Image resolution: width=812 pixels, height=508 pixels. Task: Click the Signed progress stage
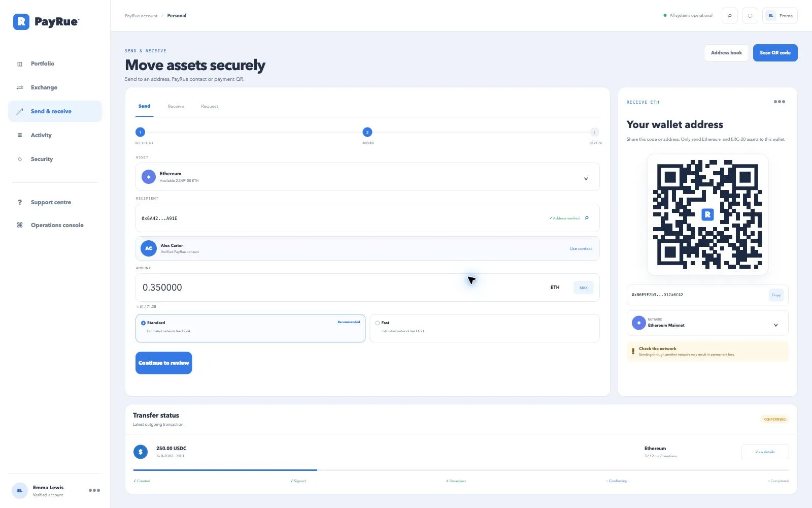click(298, 481)
